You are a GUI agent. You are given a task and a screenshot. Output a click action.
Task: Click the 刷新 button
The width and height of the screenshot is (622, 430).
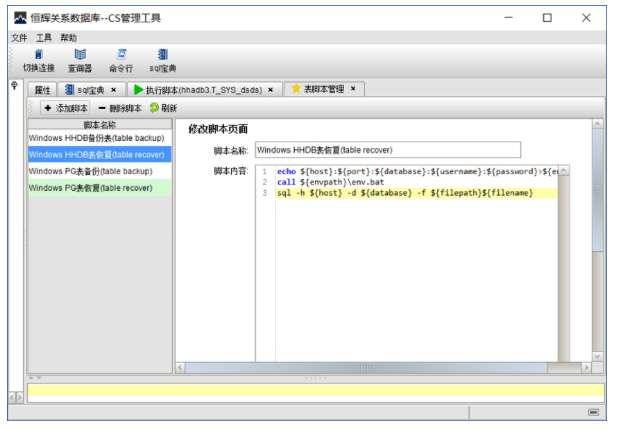coord(163,108)
